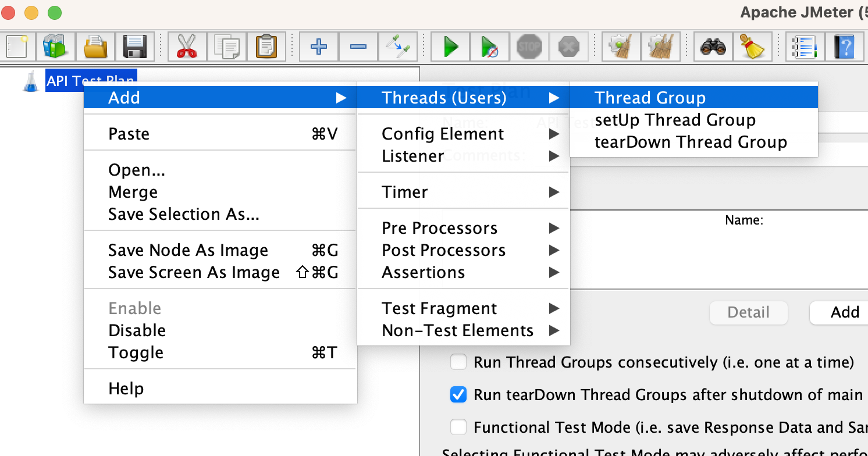Toggle Run Thread Groups consecutively checkbox
The height and width of the screenshot is (456, 868).
pyautogui.click(x=458, y=362)
